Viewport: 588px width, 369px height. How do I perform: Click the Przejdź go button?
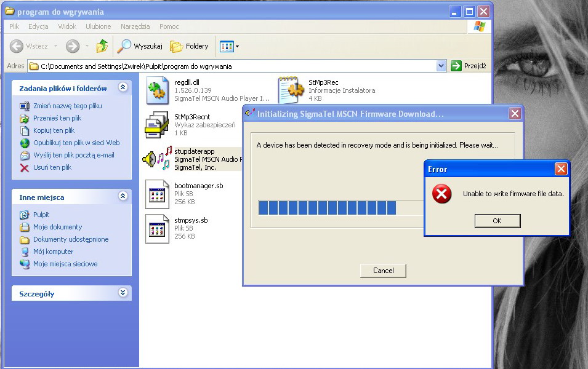tap(469, 66)
